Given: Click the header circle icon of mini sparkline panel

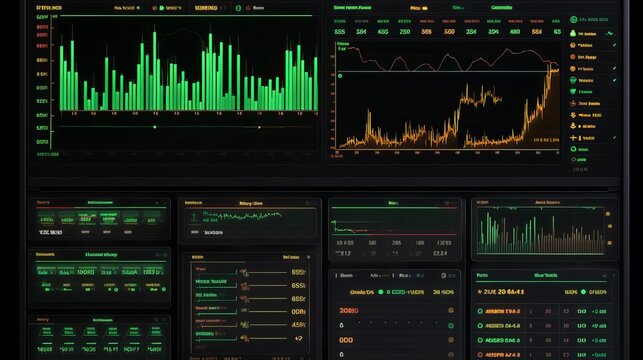Looking at the screenshot, I should click(307, 203).
